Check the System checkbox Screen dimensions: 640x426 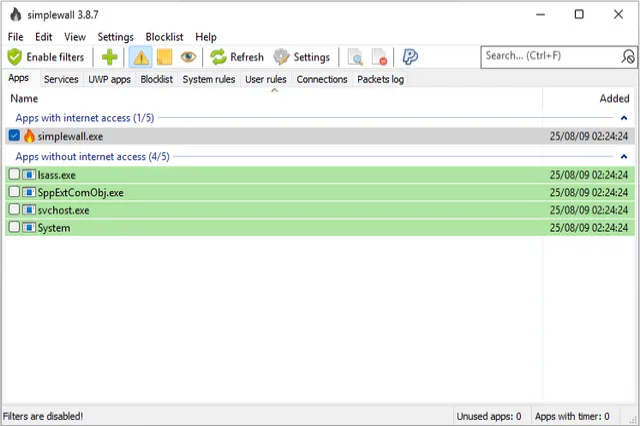(x=14, y=227)
